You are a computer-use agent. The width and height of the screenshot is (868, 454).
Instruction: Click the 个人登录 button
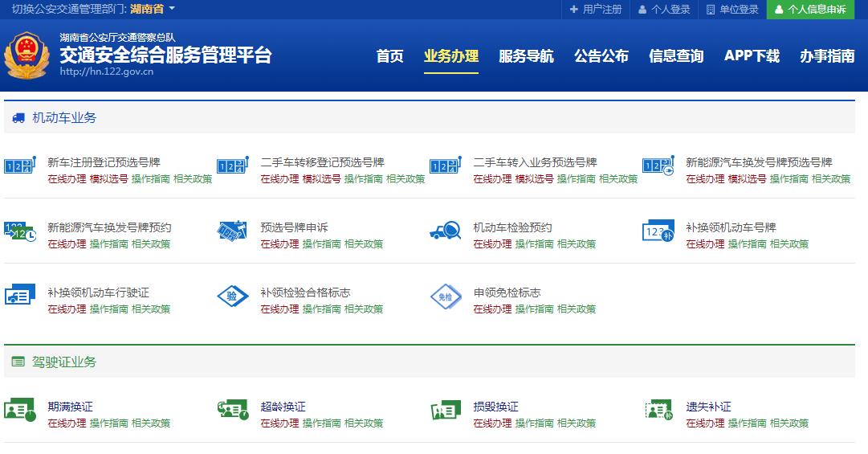click(x=664, y=10)
